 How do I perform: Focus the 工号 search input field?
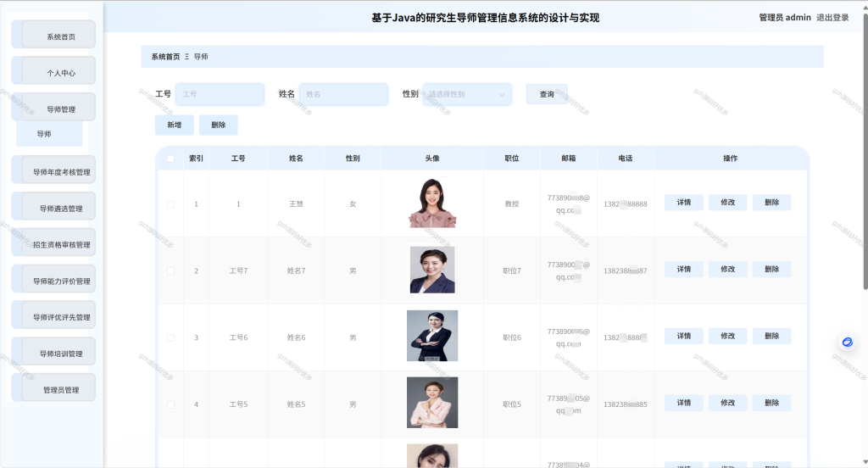(x=220, y=94)
